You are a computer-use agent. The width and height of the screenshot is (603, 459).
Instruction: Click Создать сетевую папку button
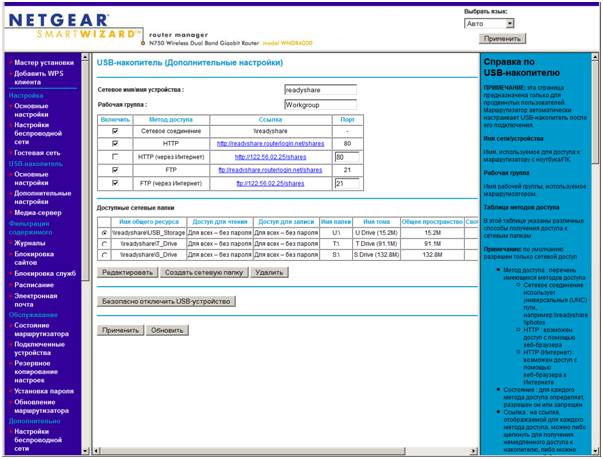coord(204,272)
